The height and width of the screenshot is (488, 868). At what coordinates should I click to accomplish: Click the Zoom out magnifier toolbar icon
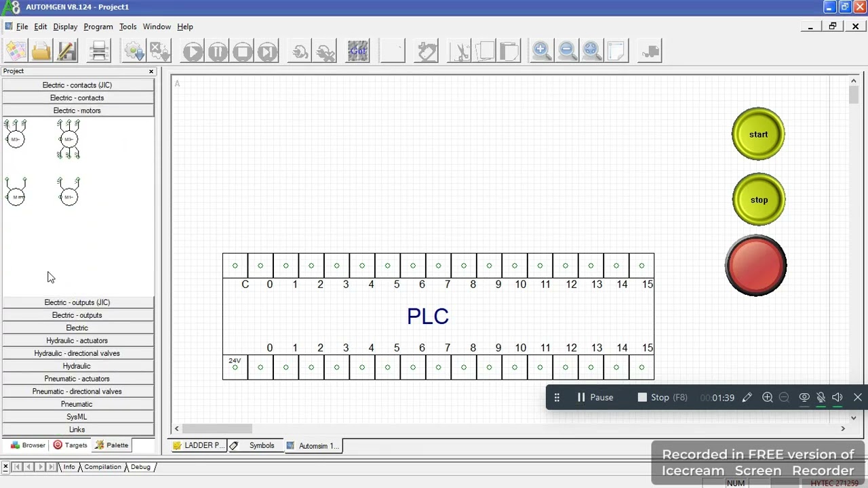[x=567, y=52]
